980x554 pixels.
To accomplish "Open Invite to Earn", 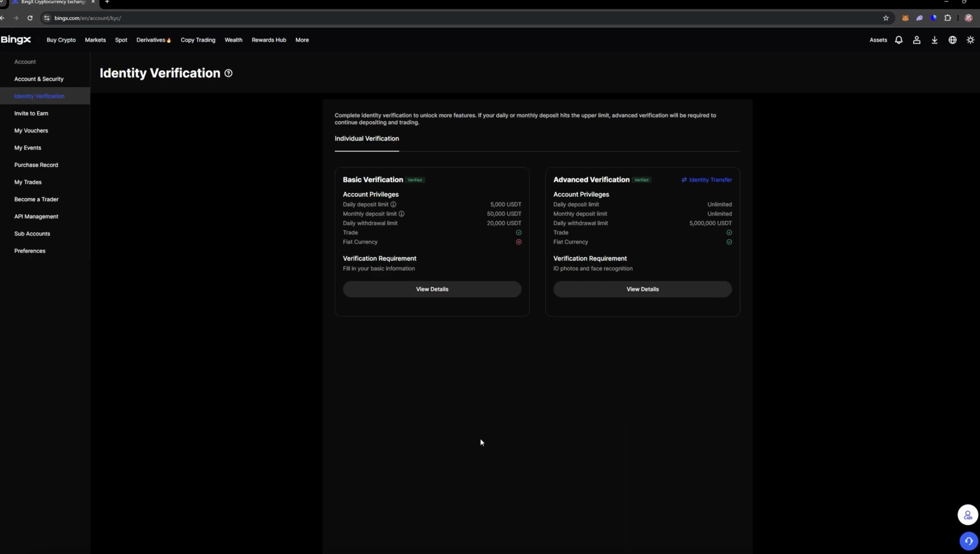I will [31, 114].
